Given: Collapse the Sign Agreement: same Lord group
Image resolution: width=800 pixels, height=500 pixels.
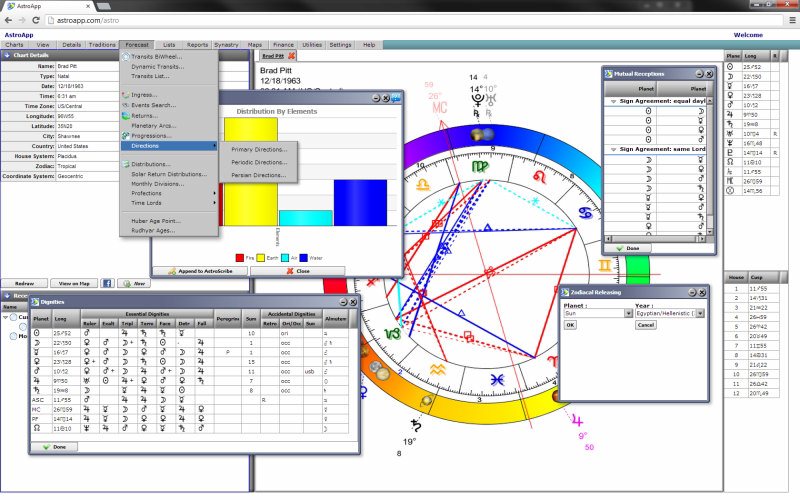Looking at the screenshot, I should click(611, 148).
